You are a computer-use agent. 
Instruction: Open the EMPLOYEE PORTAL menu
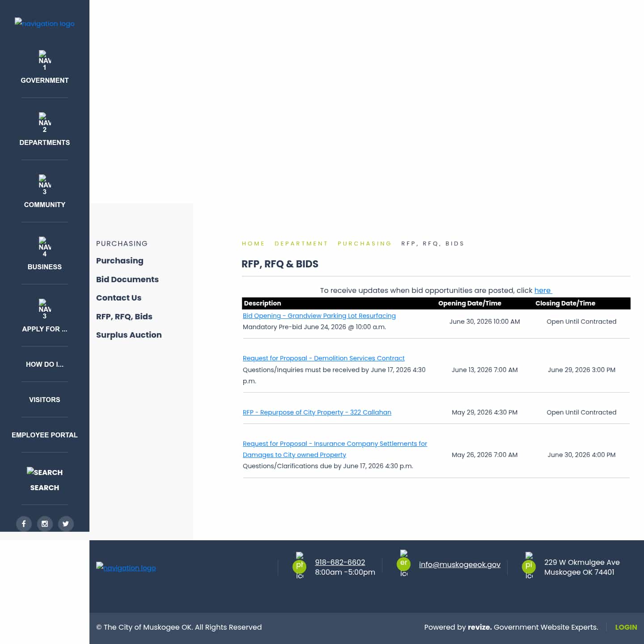(45, 435)
